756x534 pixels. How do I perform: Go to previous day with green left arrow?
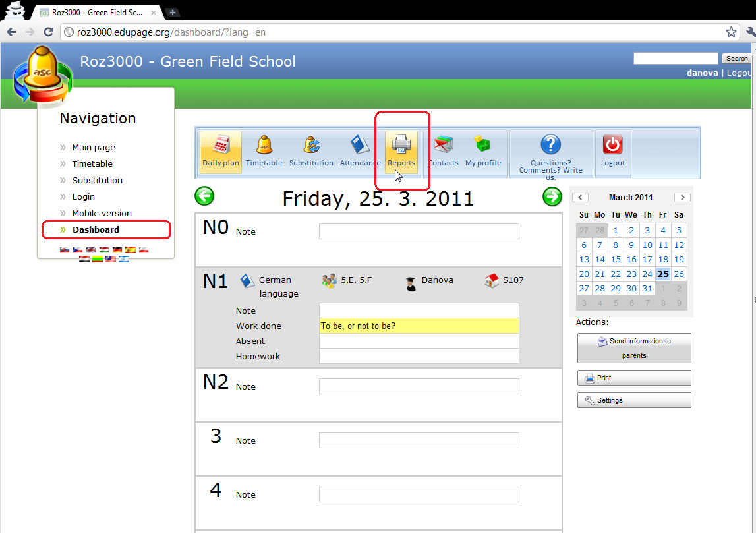204,196
